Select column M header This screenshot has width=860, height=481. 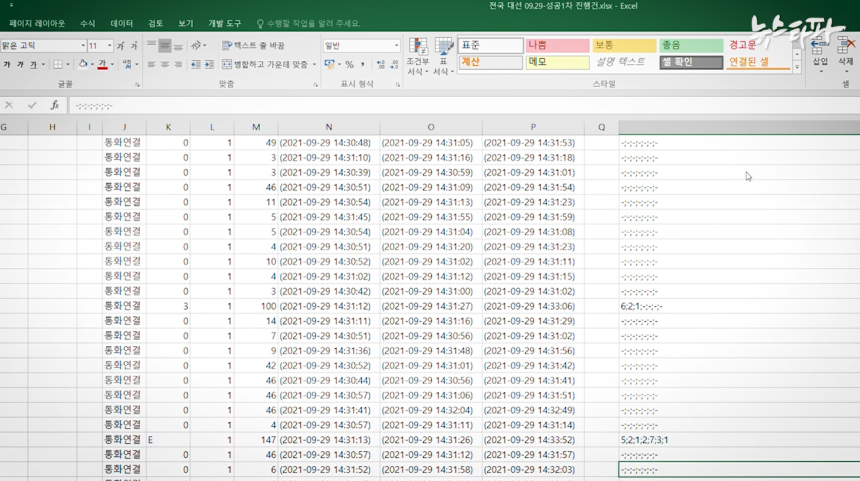click(256, 127)
